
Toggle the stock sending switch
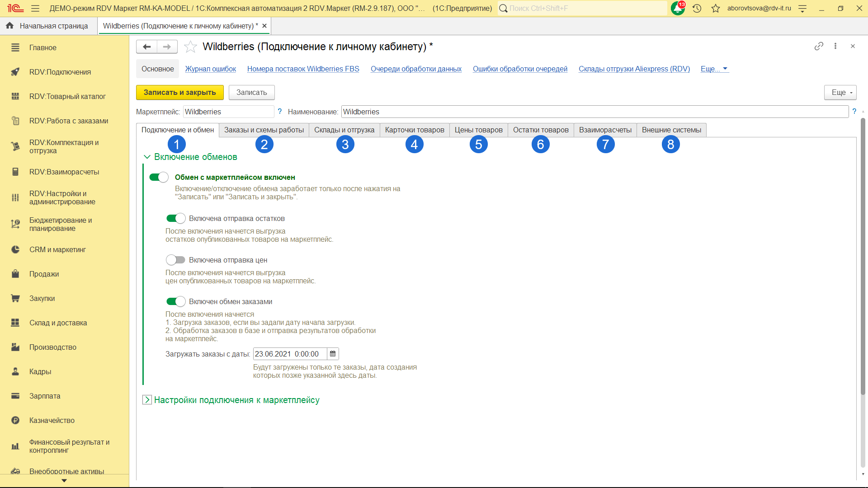175,218
